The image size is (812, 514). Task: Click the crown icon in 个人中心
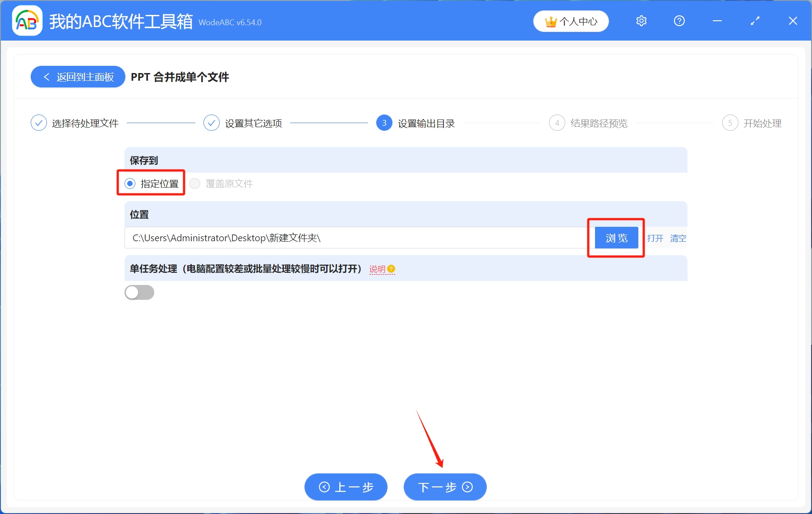[551, 21]
